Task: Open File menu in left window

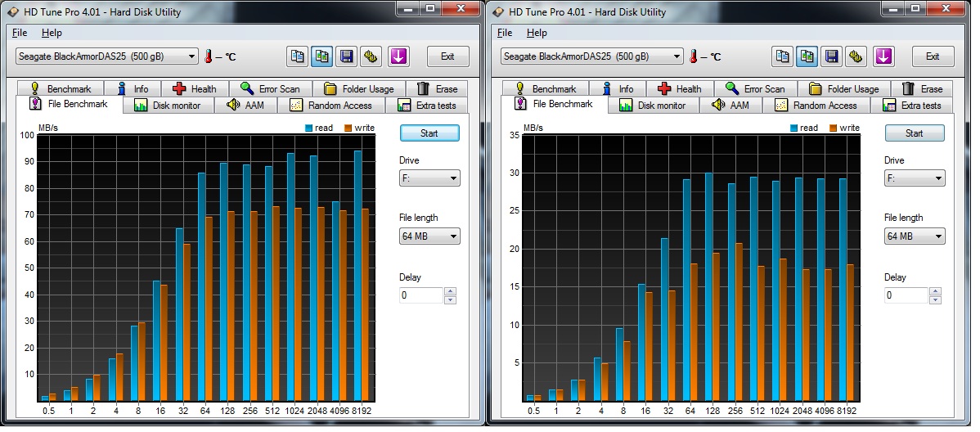Action: tap(20, 33)
